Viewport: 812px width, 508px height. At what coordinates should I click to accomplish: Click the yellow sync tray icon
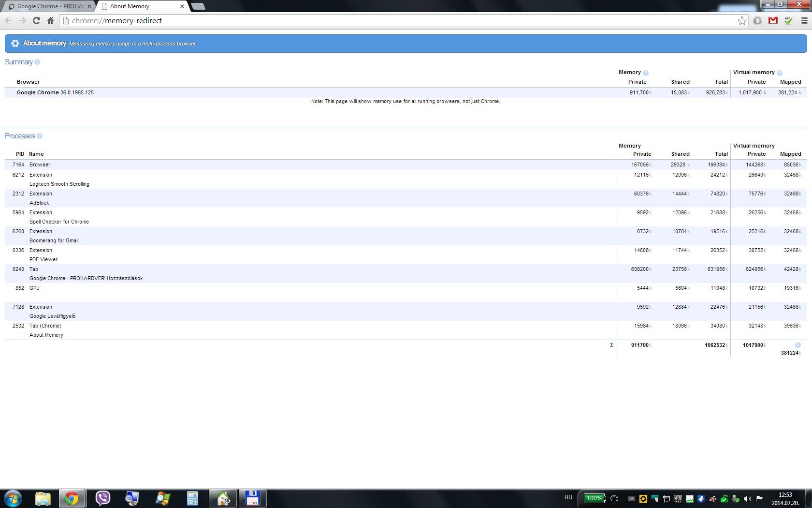(643, 498)
